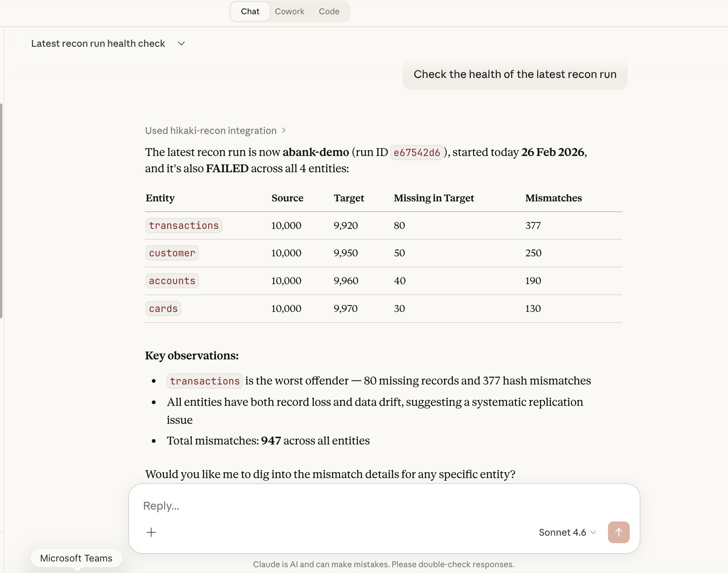728x573 pixels.
Task: Click the Target column header
Action: [x=349, y=198]
